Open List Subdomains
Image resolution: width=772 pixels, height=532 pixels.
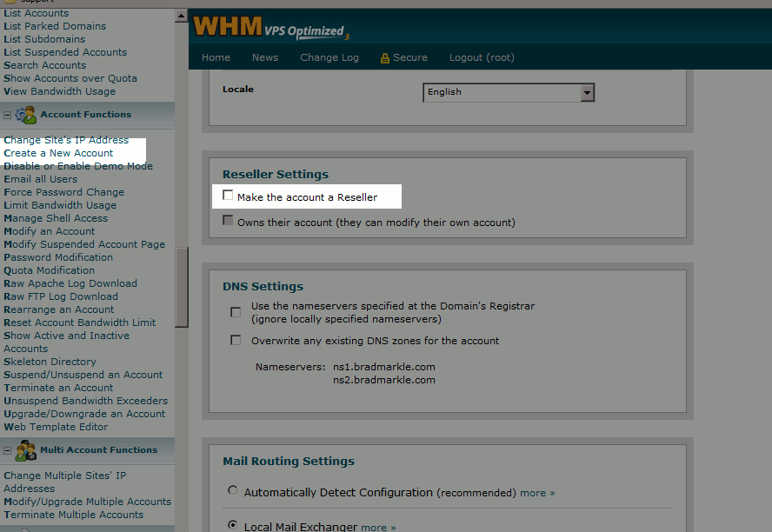tap(44, 39)
